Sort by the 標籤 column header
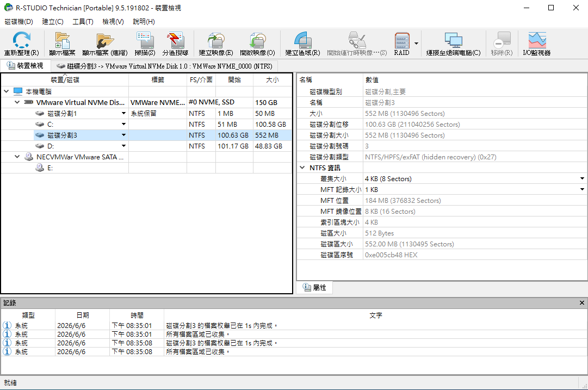The image size is (588, 390). pyautogui.click(x=158, y=80)
